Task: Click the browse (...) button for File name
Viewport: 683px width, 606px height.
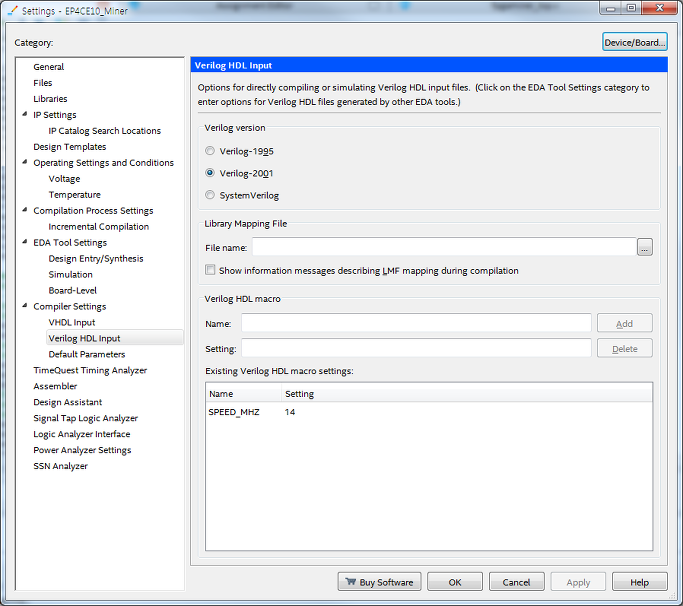Action: point(644,247)
